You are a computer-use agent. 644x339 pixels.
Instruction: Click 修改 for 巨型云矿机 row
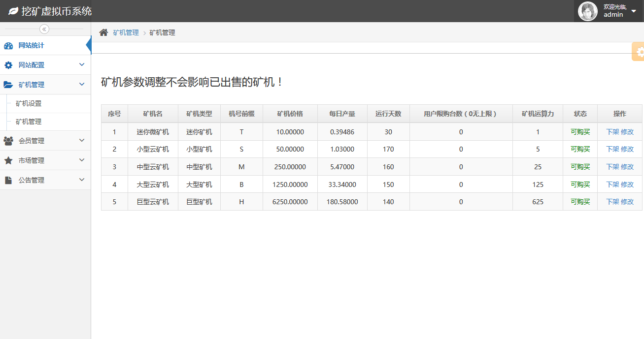627,202
